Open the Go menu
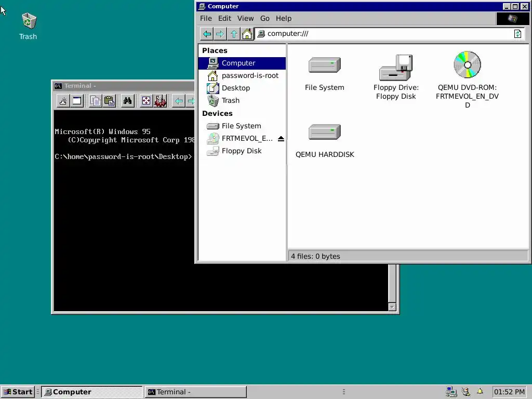This screenshot has height=399, width=532. (x=264, y=18)
